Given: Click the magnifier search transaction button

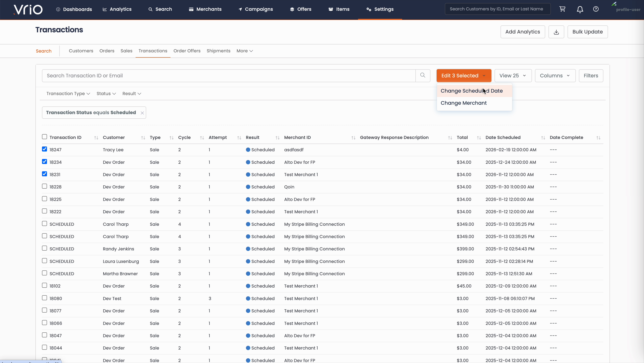Looking at the screenshot, I should click(x=423, y=75).
